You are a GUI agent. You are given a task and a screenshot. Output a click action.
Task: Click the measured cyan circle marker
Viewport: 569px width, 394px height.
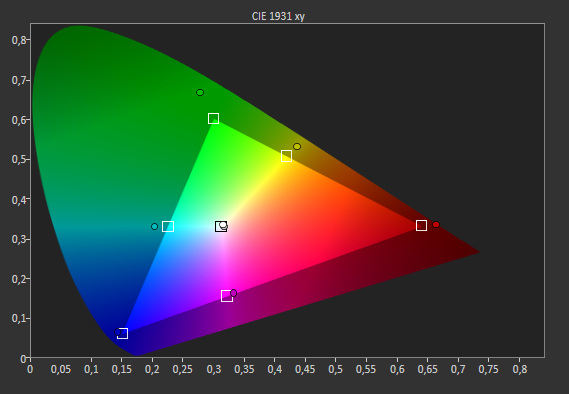coord(154,226)
